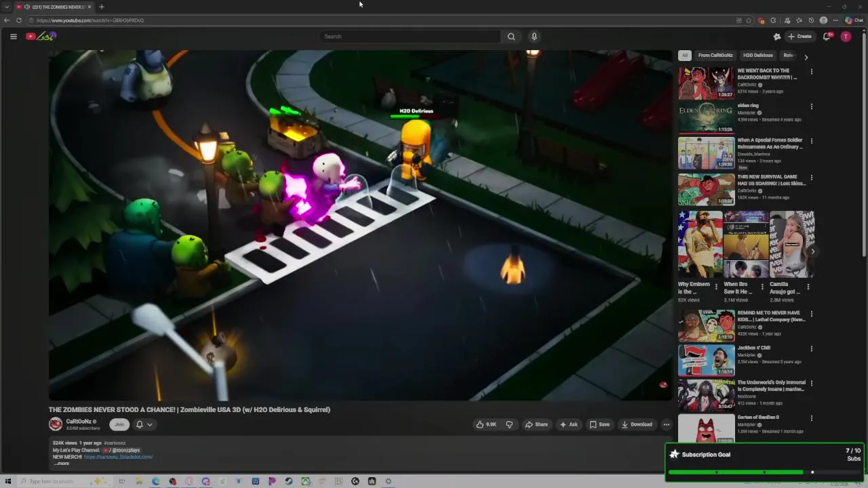
Task: Click the search magnifier button
Action: (511, 37)
